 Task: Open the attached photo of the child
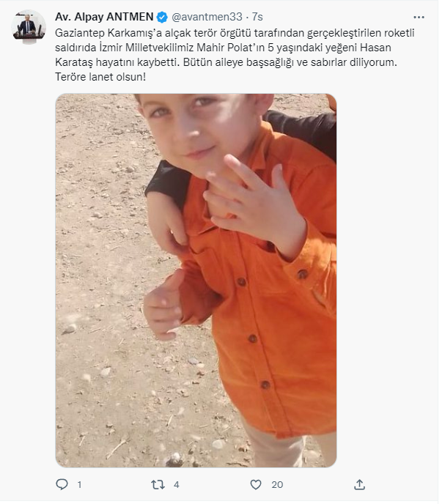tap(196, 281)
